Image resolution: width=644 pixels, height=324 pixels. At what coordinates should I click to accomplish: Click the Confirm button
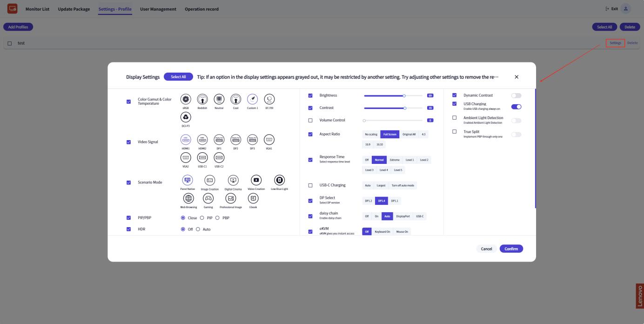511,249
